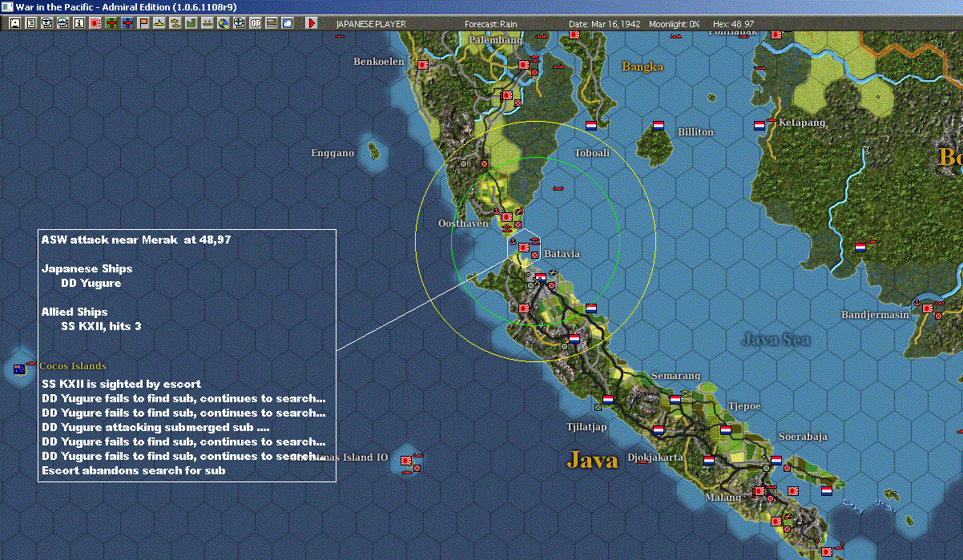Click the 'DD Yugure' ship entry under Japanese Ships
This screenshot has height=560, width=963.
(x=91, y=283)
